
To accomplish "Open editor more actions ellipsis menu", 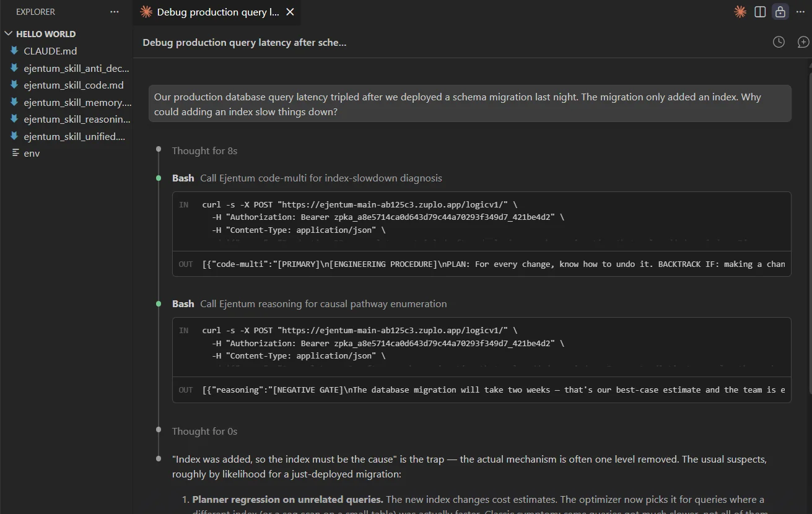I will pyautogui.click(x=800, y=12).
